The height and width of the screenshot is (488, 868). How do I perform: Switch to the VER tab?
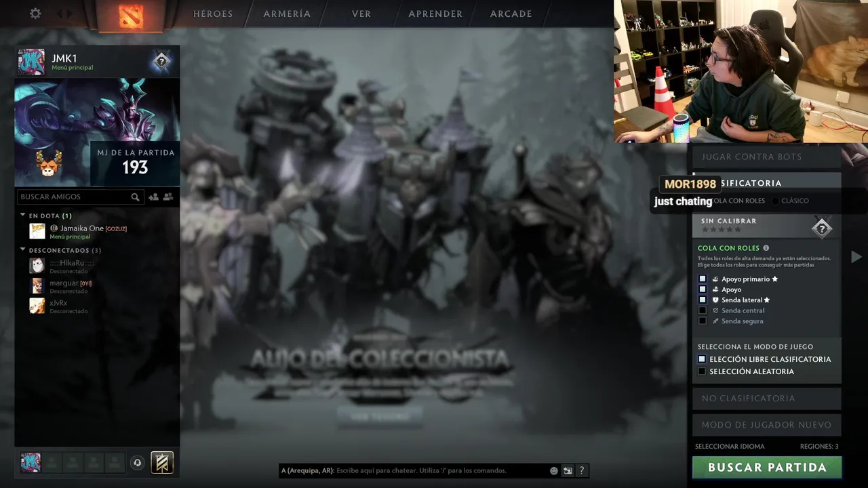point(361,14)
